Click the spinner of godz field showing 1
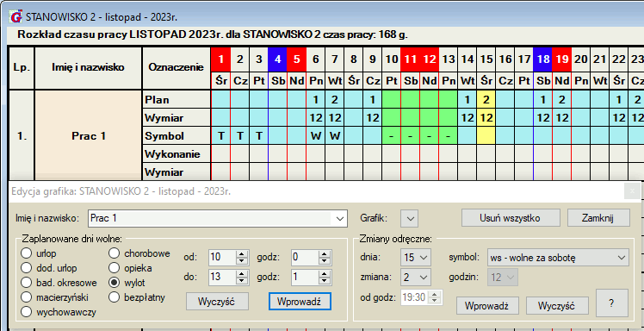The width and height of the screenshot is (644, 331). coord(325,278)
